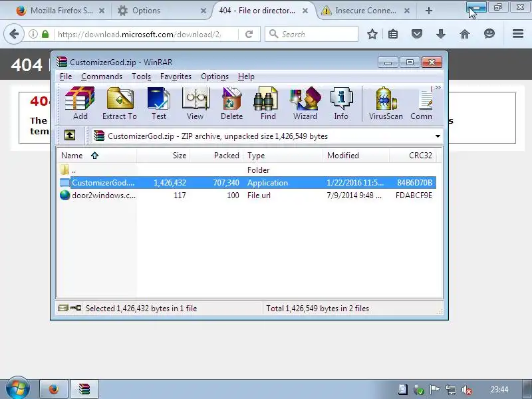
Task: Click the Delete toolbar icon
Action: (231, 103)
